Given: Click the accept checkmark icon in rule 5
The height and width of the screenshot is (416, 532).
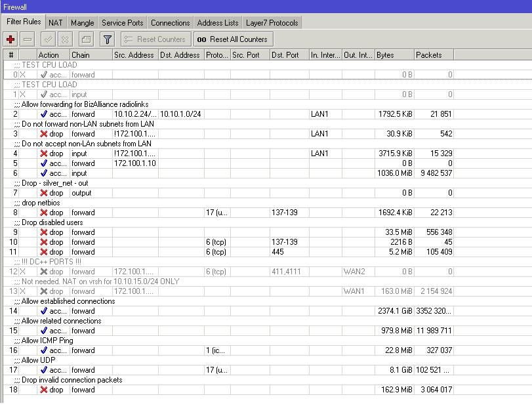Looking at the screenshot, I should pyautogui.click(x=44, y=163).
